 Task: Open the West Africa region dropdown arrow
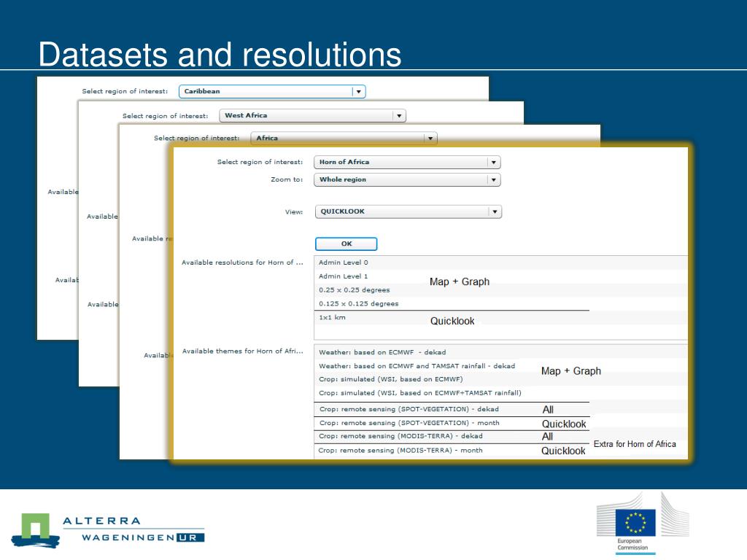[399, 116]
